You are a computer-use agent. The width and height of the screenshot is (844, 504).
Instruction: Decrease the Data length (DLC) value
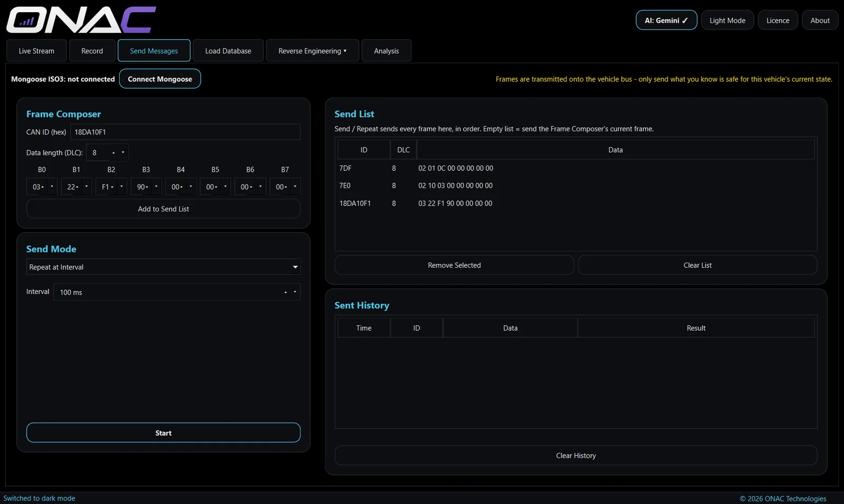[x=123, y=153]
